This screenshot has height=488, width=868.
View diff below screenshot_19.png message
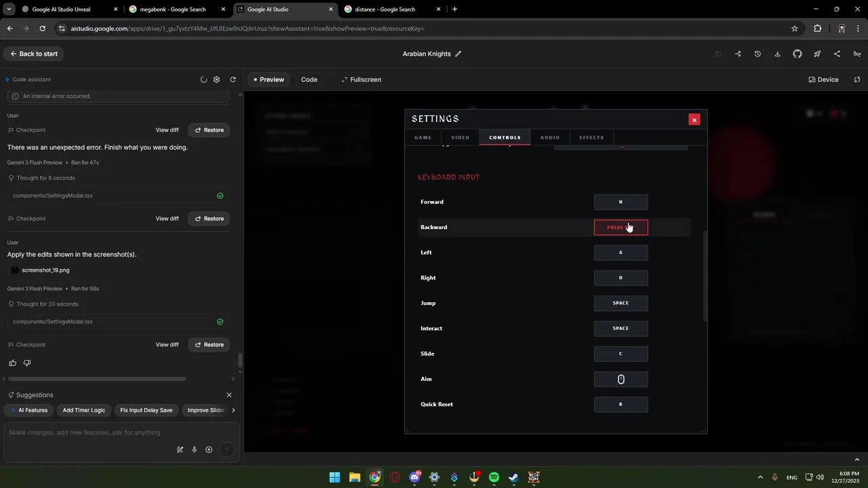click(x=167, y=344)
